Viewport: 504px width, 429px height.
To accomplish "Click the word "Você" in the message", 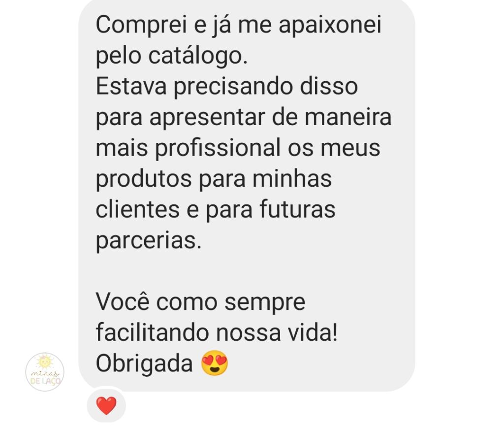I will pyautogui.click(x=123, y=301).
